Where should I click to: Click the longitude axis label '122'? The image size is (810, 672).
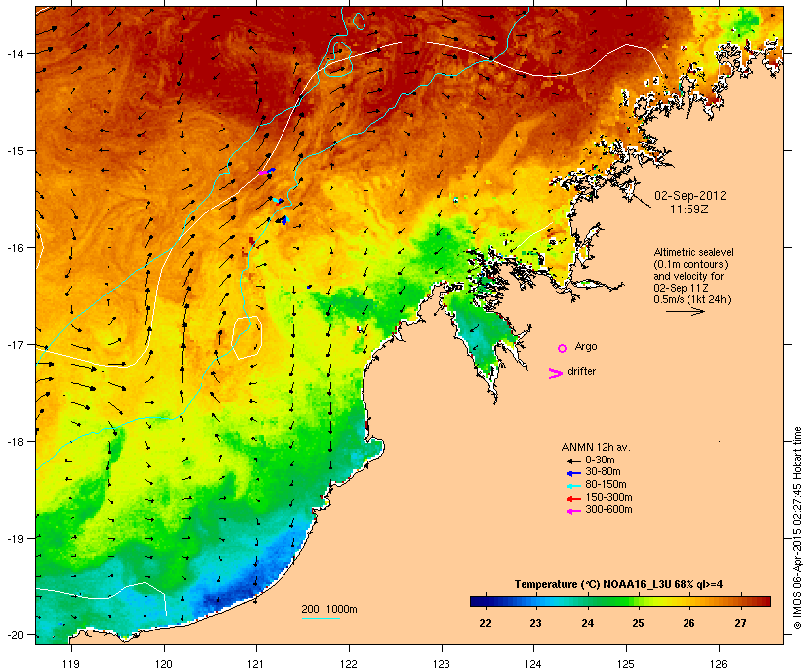(349, 664)
